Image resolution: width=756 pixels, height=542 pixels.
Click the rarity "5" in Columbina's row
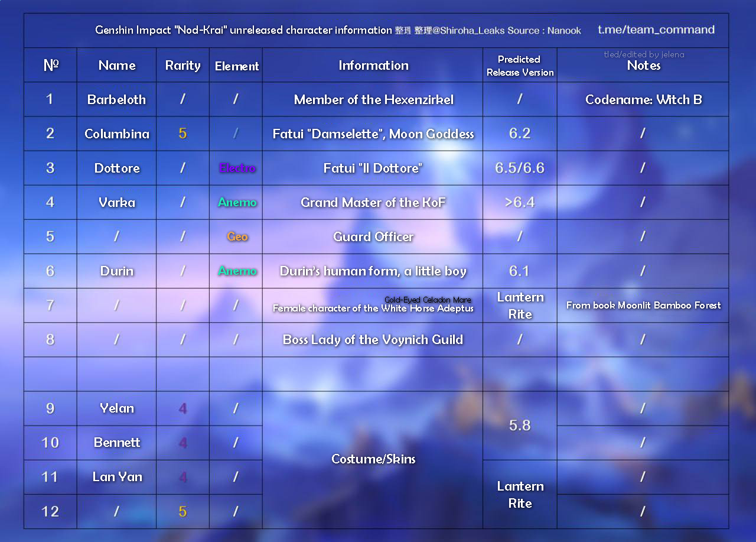click(183, 134)
